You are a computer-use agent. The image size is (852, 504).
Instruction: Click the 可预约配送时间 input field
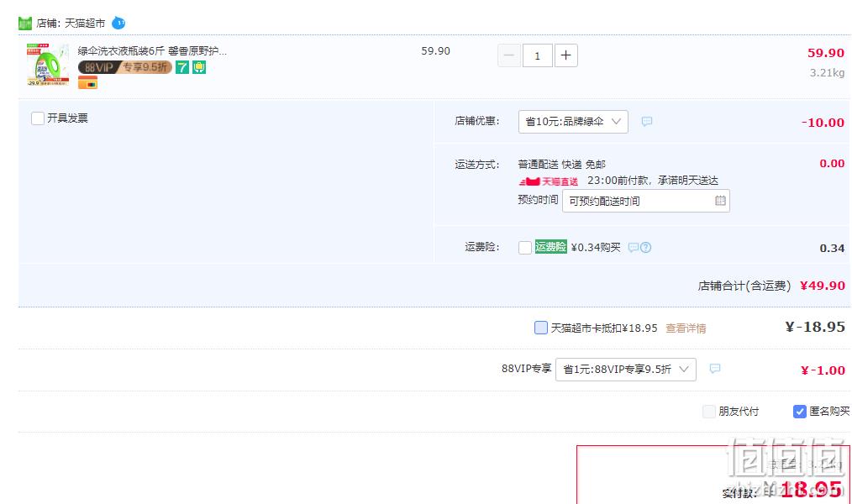point(646,201)
